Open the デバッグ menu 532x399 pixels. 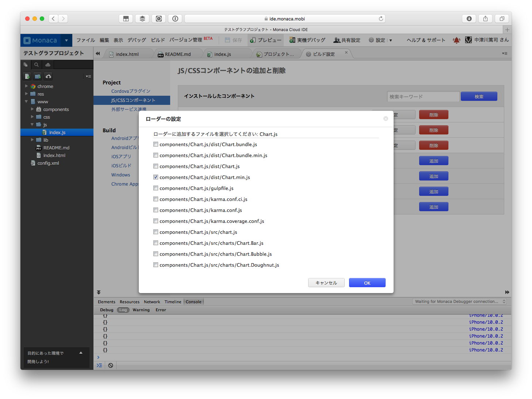point(137,40)
